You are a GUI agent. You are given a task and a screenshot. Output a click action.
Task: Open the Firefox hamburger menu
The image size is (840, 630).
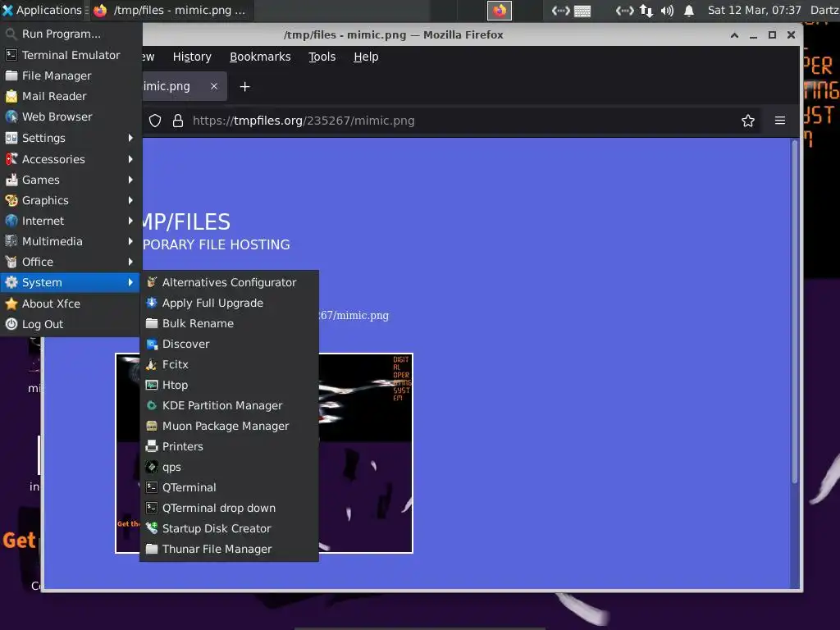point(780,121)
